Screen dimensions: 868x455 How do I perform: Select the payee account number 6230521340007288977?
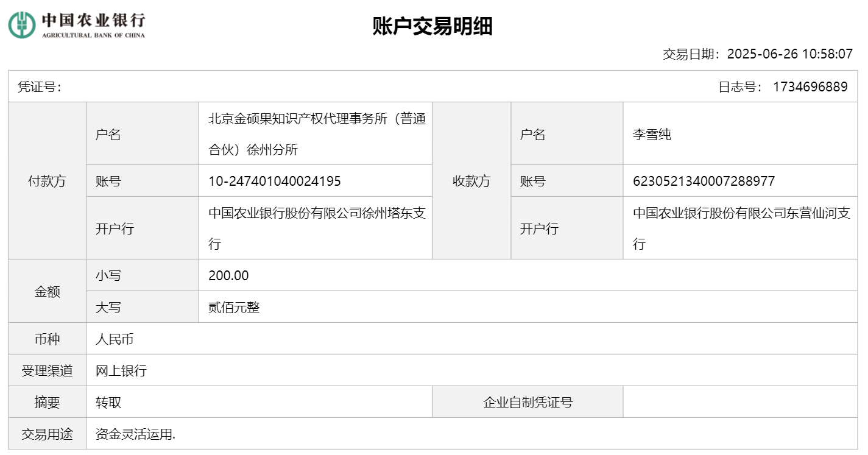[x=704, y=181]
